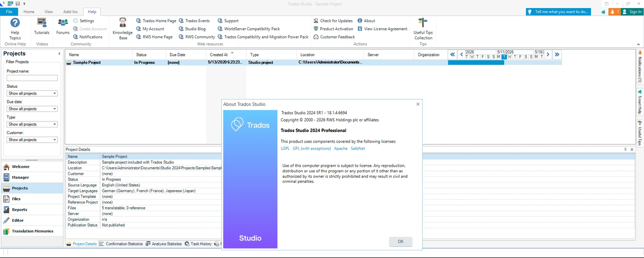This screenshot has height=258, width=644.
Task: Sort by the Created At column header
Action: pos(226,54)
